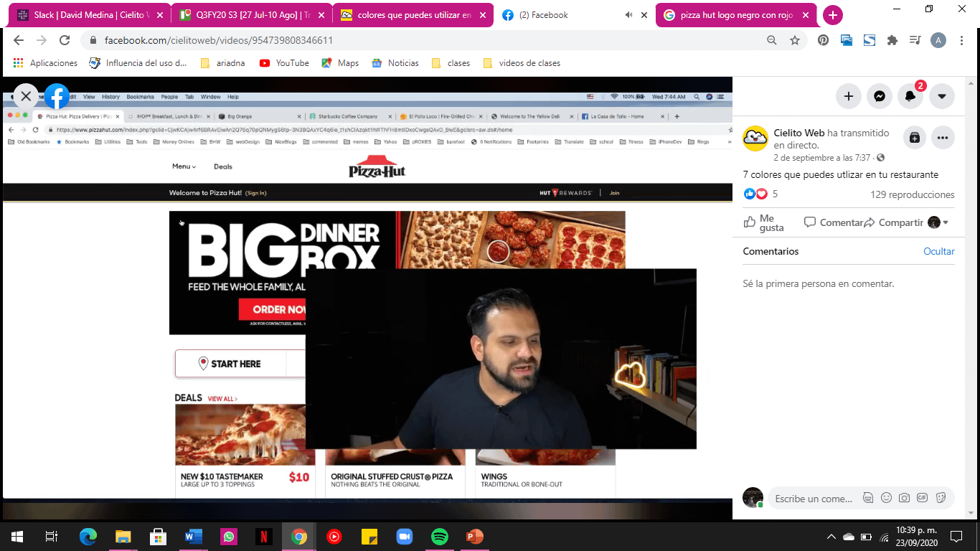980x551 pixels.
Task: Open the Noticias bookmark
Action: (x=395, y=63)
